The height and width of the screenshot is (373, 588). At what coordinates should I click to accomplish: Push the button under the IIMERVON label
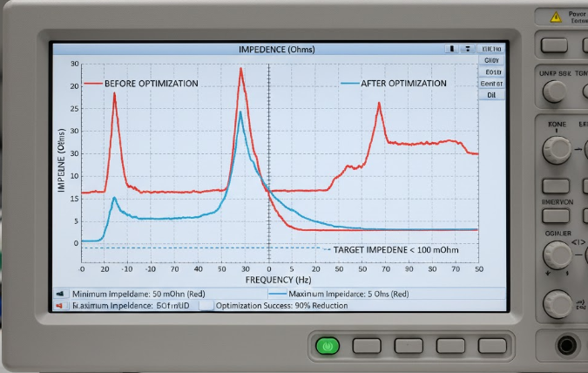pyautogui.click(x=556, y=216)
